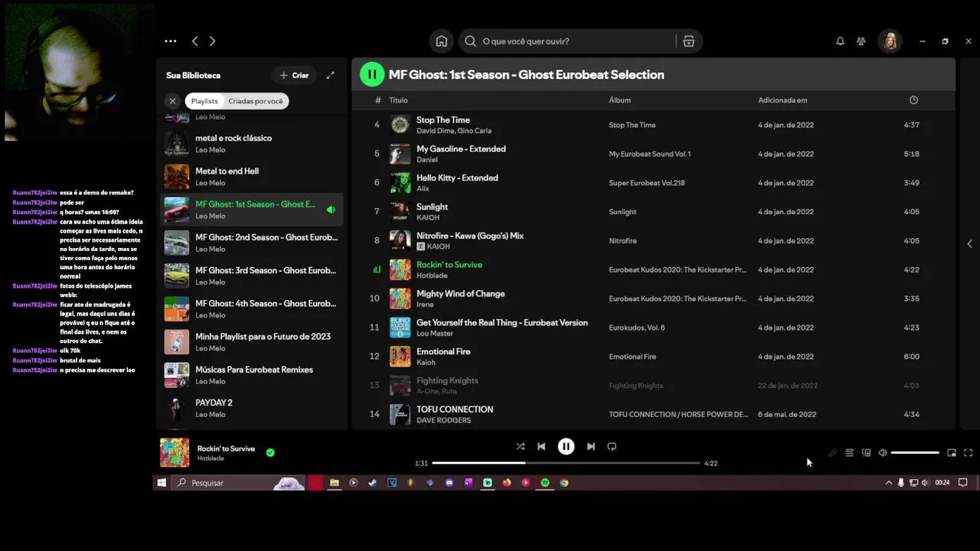Open the Windows Start menu
Viewport: 980px width, 551px height.
[162, 483]
